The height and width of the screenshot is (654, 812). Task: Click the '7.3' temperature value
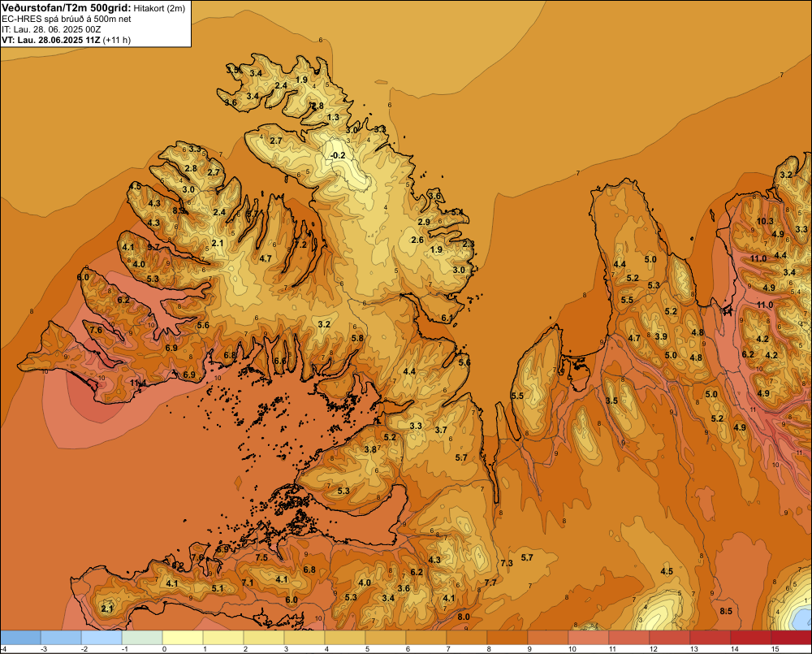click(507, 563)
